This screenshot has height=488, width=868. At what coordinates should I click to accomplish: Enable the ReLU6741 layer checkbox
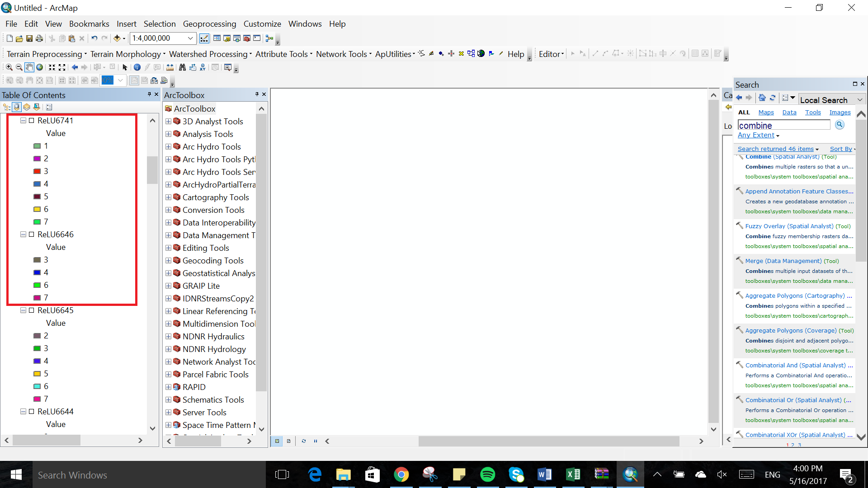32,121
